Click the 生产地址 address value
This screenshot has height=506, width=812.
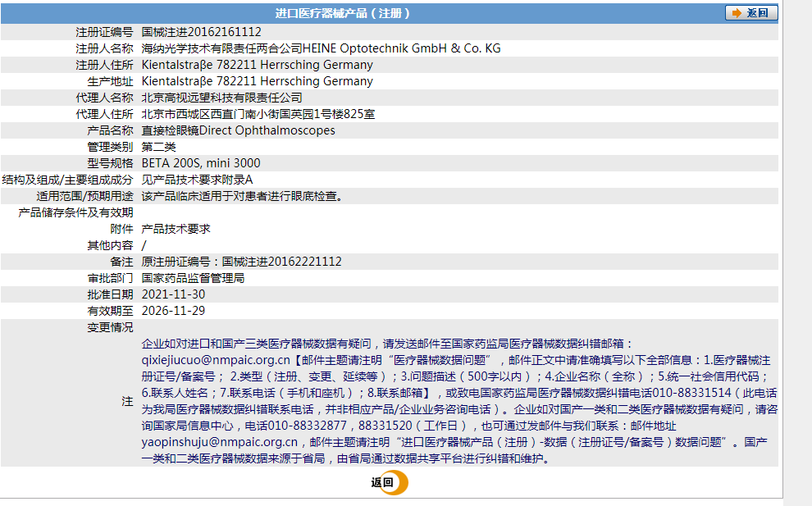click(x=258, y=81)
